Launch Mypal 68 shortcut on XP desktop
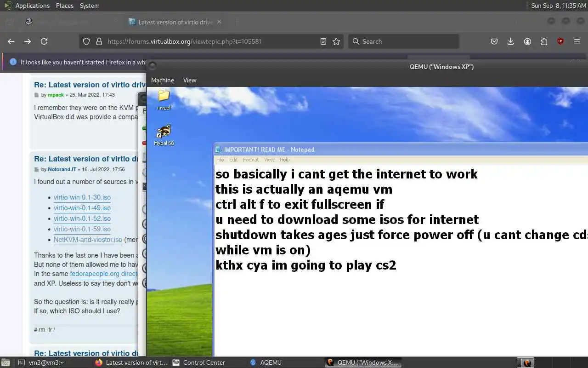The image size is (588, 368). pyautogui.click(x=164, y=135)
